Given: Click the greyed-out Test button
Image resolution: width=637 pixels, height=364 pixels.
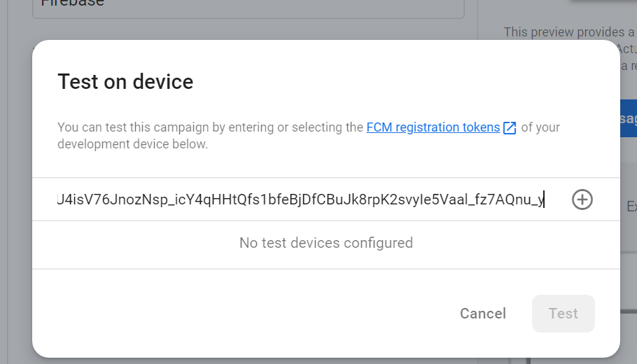Looking at the screenshot, I should (563, 313).
